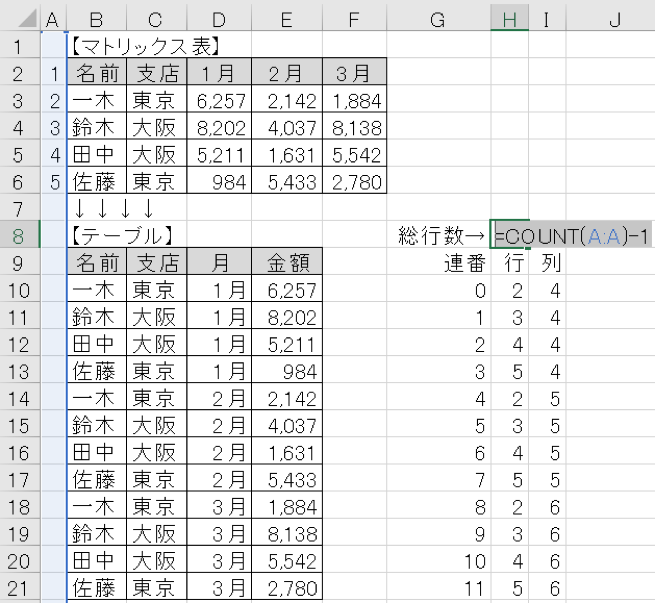Click the arrows cell ↓↓↓↓ in row 7
Image resolution: width=655 pixels, height=603 pixels.
click(x=96, y=208)
